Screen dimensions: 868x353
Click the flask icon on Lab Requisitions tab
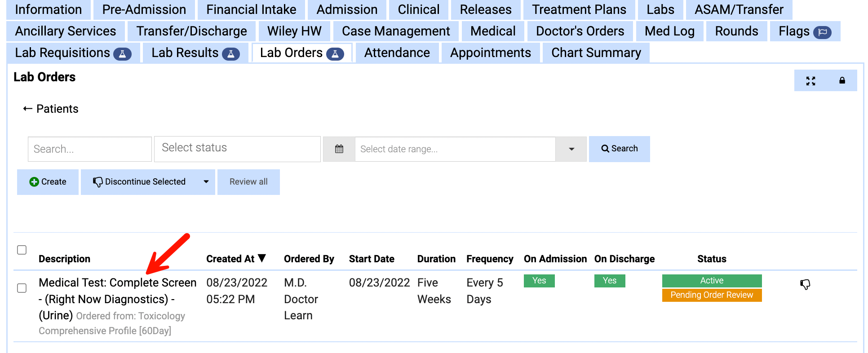click(x=122, y=53)
